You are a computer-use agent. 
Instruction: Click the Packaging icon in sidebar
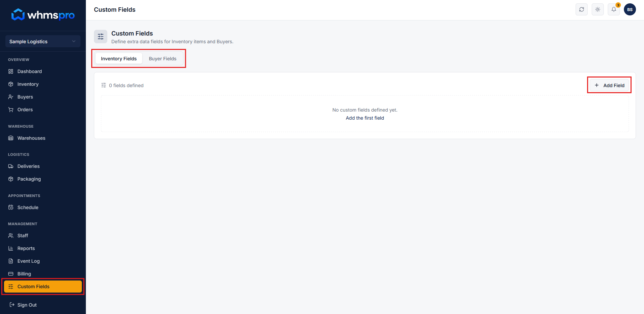[11, 179]
